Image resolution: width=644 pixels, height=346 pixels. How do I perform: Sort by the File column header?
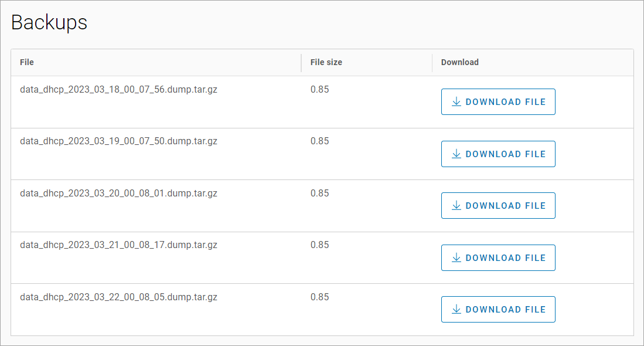pyautogui.click(x=27, y=62)
